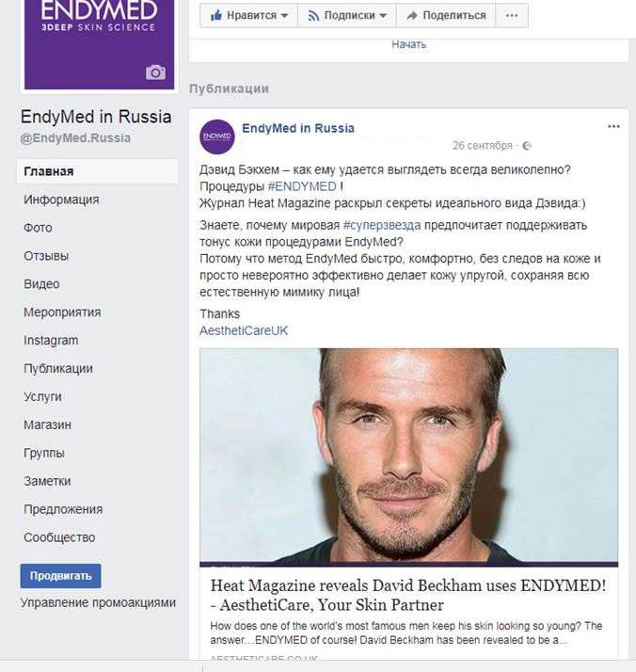Click the camera icon on the profile picture
This screenshot has width=636, height=672.
[155, 72]
